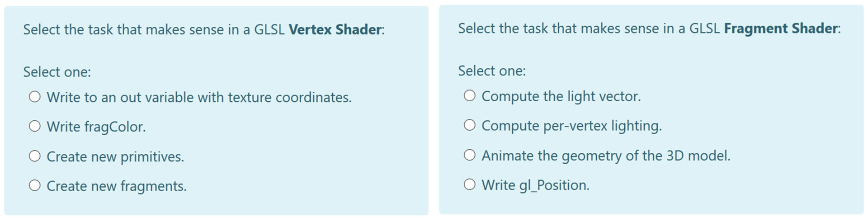Select 'Compute the light vector.' radio button
The height and width of the screenshot is (218, 868).
[470, 95]
